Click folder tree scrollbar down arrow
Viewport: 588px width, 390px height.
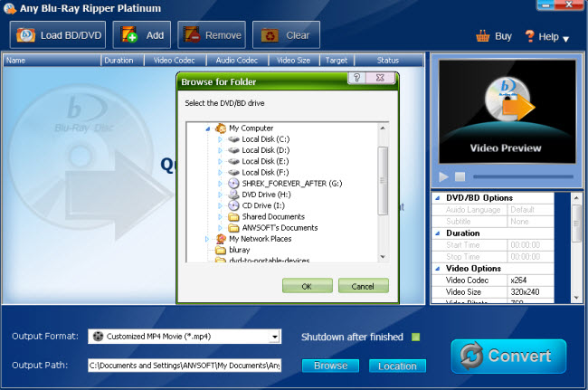click(383, 257)
